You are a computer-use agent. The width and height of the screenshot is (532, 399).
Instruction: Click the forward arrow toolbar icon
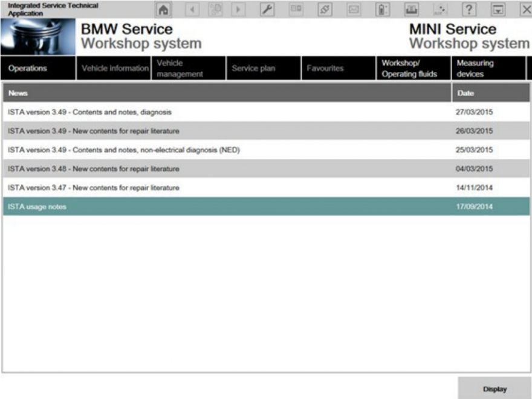pos(238,10)
